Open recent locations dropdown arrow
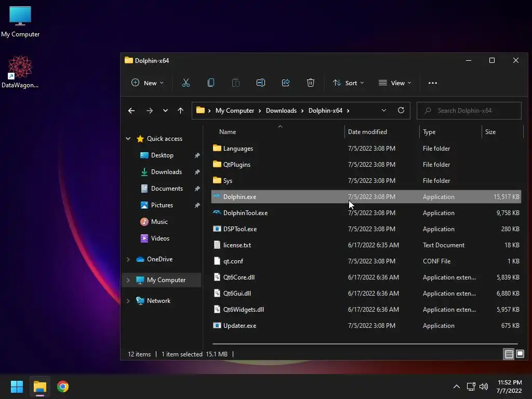 coord(165,111)
